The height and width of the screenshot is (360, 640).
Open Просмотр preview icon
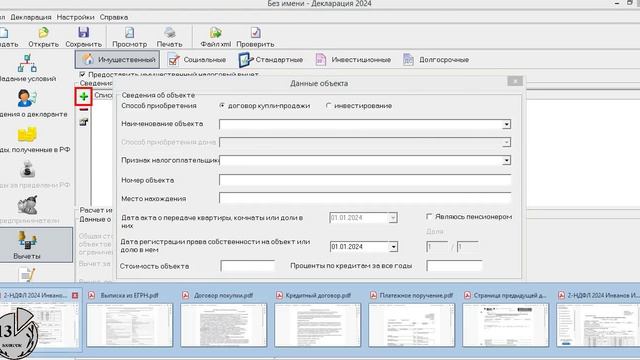(129, 33)
